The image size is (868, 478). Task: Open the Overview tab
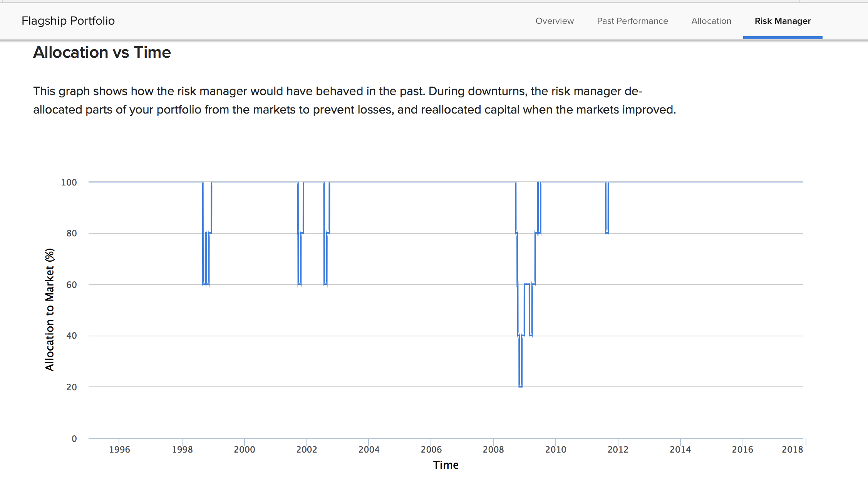pyautogui.click(x=555, y=21)
